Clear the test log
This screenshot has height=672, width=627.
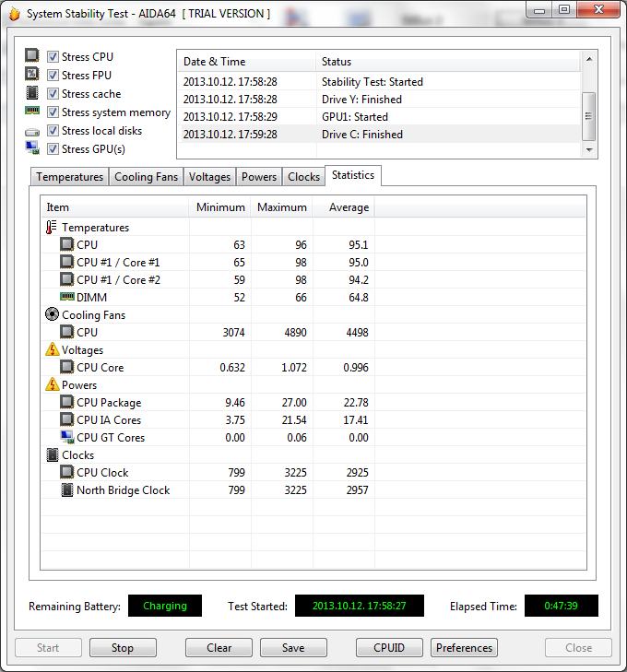pyautogui.click(x=219, y=647)
